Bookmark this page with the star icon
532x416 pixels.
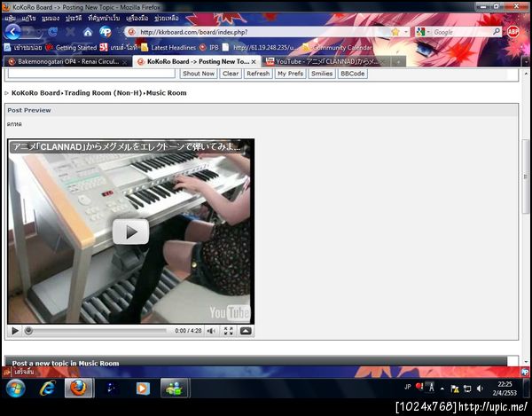pyautogui.click(x=395, y=32)
